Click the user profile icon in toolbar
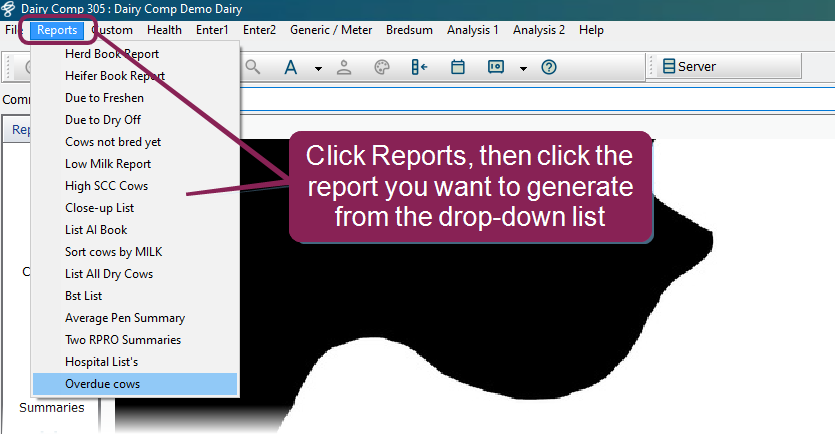The image size is (835, 446). (344, 68)
